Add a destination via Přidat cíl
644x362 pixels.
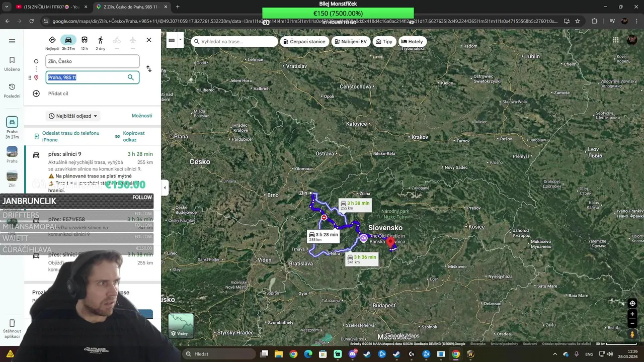click(x=58, y=94)
